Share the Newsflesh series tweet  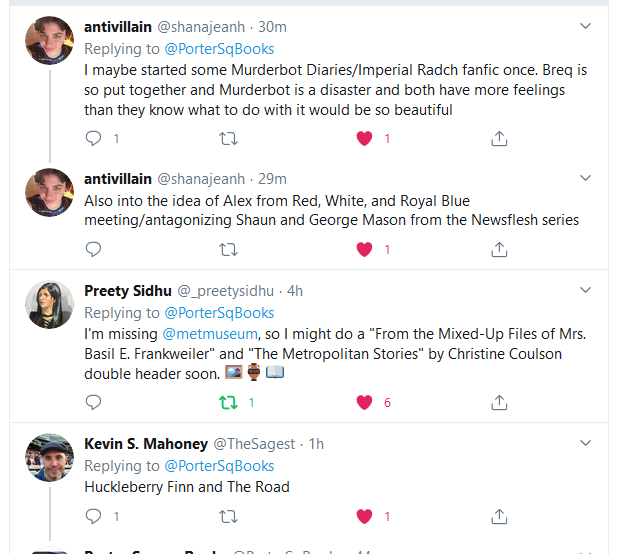(499, 250)
